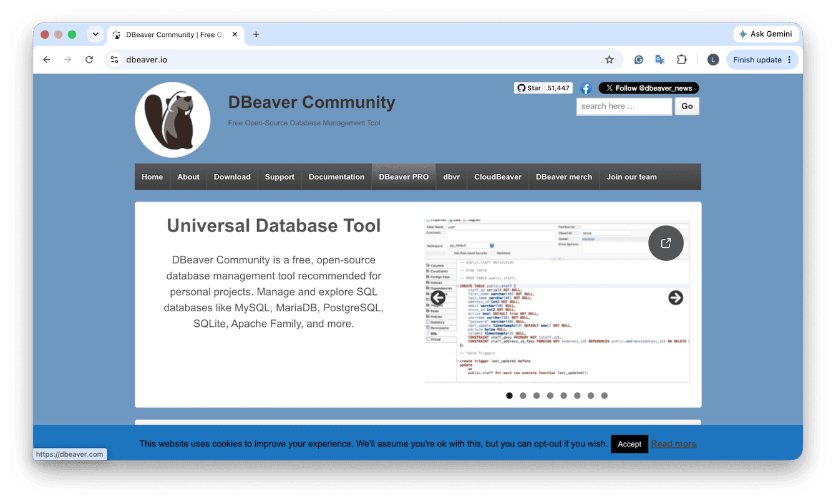
Task: Click the Google account G extension icon
Action: 639,60
